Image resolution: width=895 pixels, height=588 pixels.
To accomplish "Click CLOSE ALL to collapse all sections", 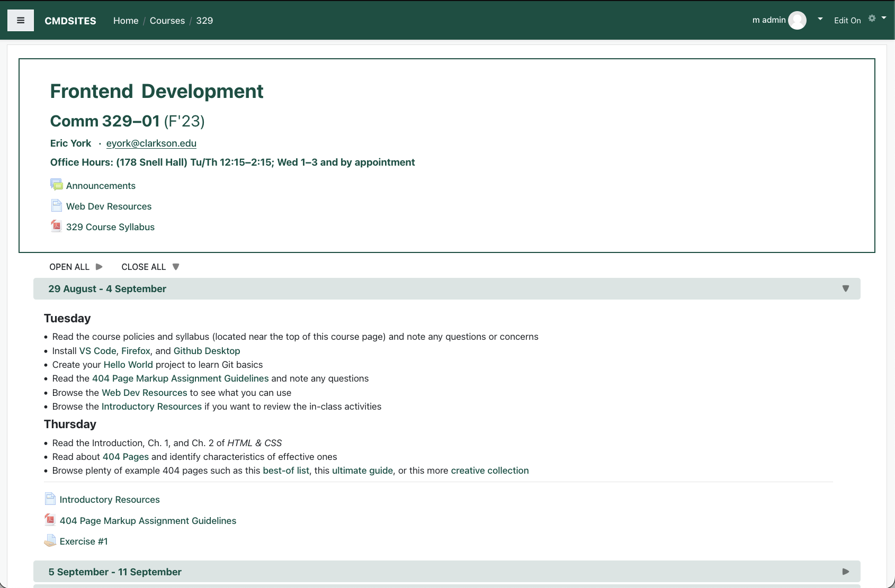I will point(144,267).
